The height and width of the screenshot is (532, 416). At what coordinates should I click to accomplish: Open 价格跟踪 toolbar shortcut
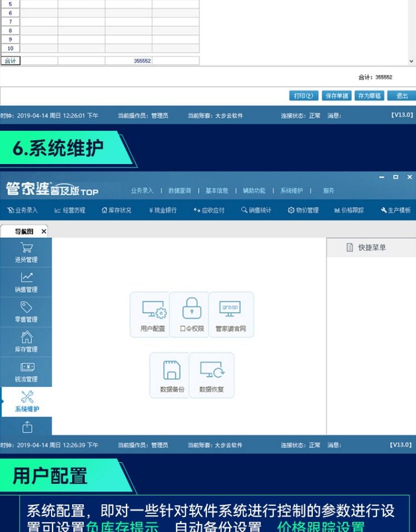coord(349,211)
